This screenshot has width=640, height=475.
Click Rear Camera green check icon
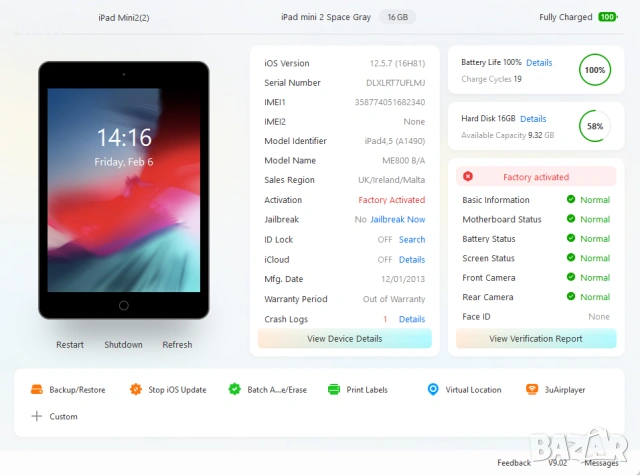point(571,296)
